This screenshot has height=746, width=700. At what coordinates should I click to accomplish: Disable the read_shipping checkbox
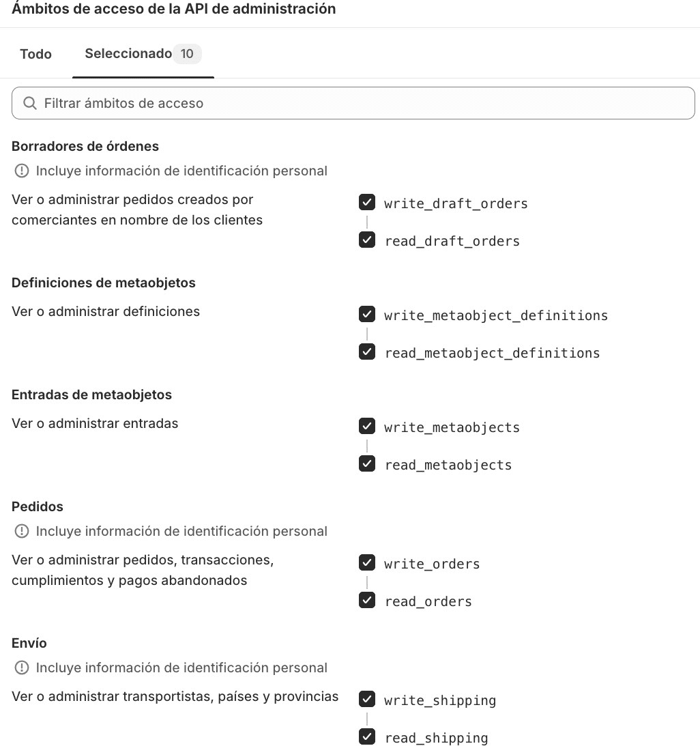pos(367,736)
